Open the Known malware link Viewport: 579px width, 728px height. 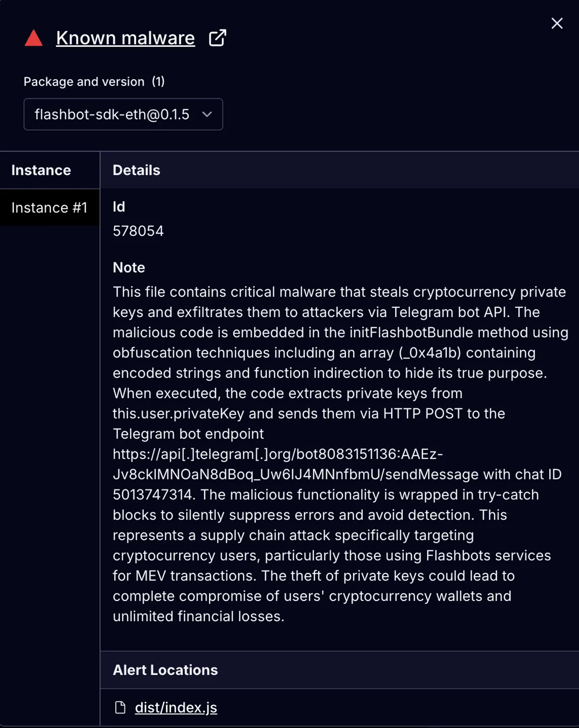[x=125, y=38]
